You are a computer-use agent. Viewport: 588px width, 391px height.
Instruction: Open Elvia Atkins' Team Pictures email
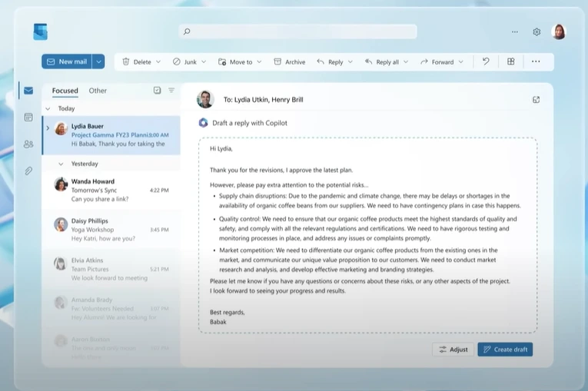pyautogui.click(x=111, y=269)
